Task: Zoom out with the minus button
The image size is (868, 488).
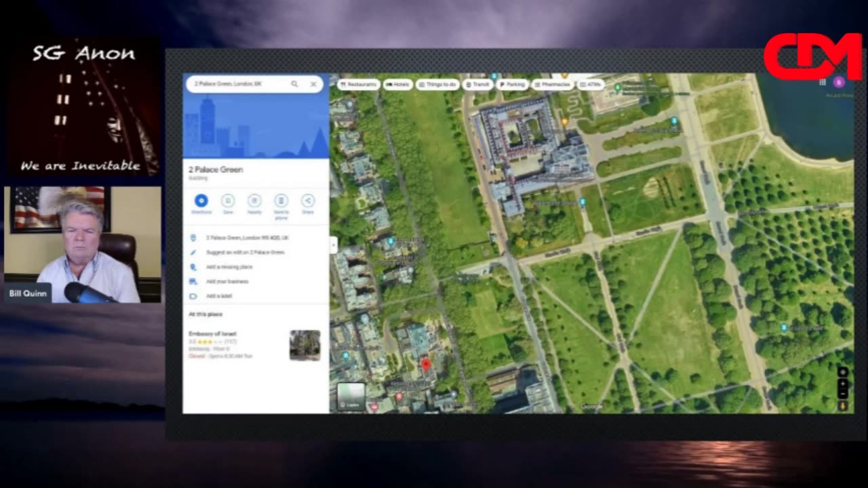Action: [x=843, y=393]
